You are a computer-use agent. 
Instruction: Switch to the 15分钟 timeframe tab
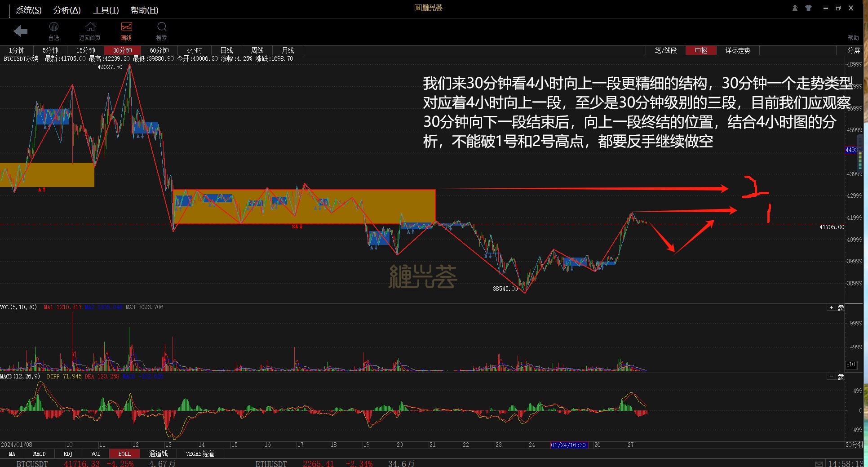click(85, 50)
